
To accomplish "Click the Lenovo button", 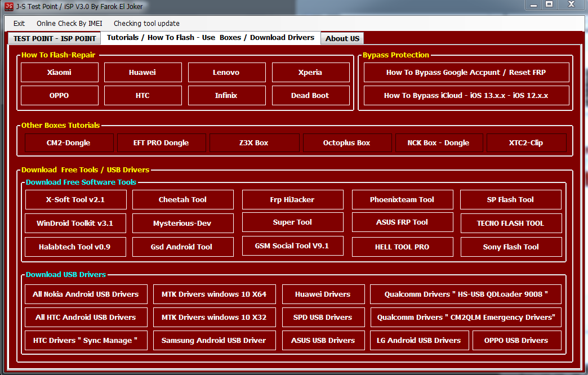I will 226,73.
